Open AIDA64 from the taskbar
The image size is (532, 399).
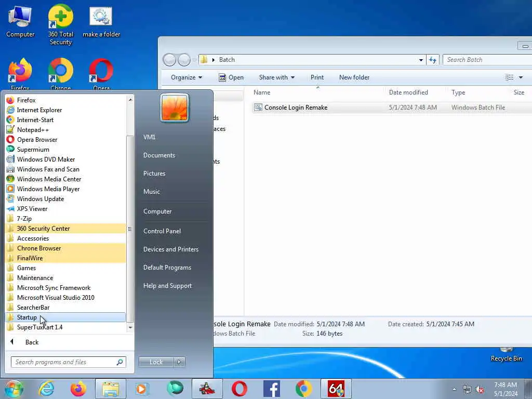[336, 389]
